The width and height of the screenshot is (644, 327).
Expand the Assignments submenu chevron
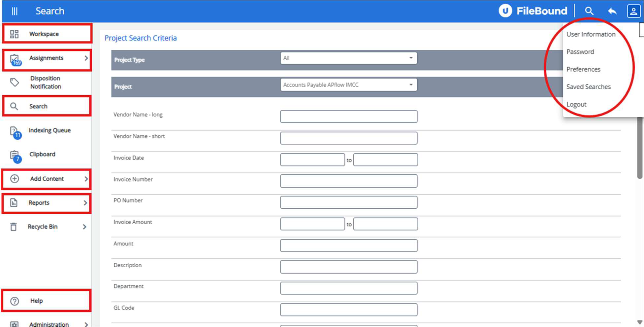tap(86, 58)
